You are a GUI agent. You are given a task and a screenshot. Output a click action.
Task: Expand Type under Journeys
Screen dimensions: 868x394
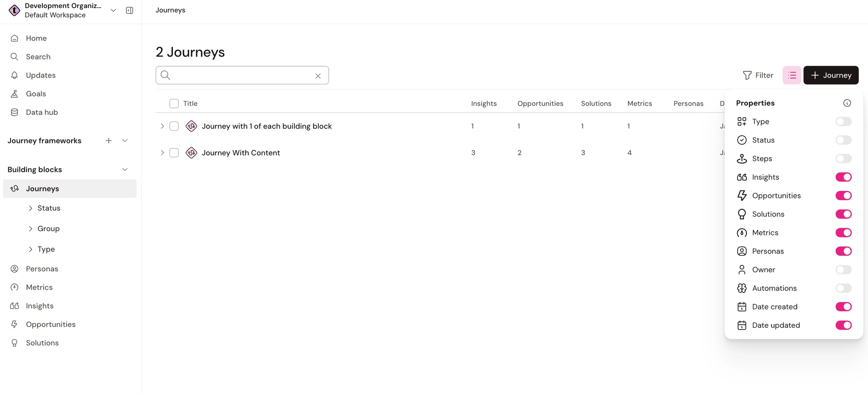pos(31,249)
